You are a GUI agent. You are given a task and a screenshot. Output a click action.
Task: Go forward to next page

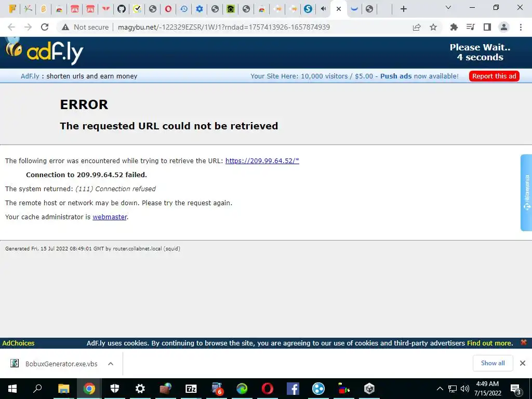pyautogui.click(x=28, y=27)
